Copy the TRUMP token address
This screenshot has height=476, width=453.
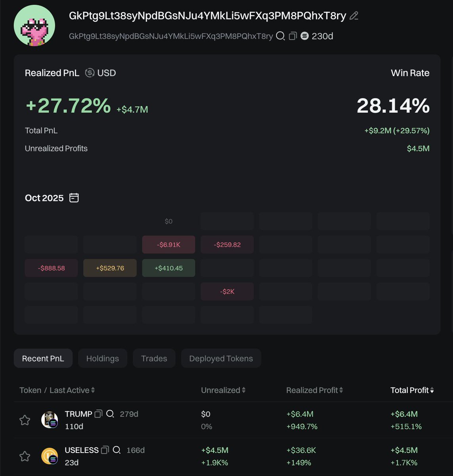98,414
